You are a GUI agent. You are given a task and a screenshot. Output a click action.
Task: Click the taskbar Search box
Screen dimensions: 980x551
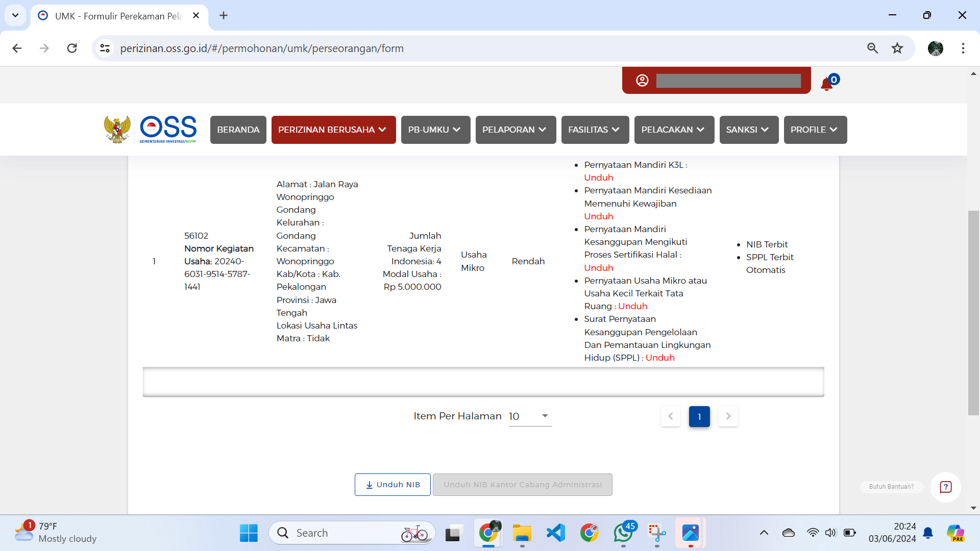pyautogui.click(x=352, y=533)
